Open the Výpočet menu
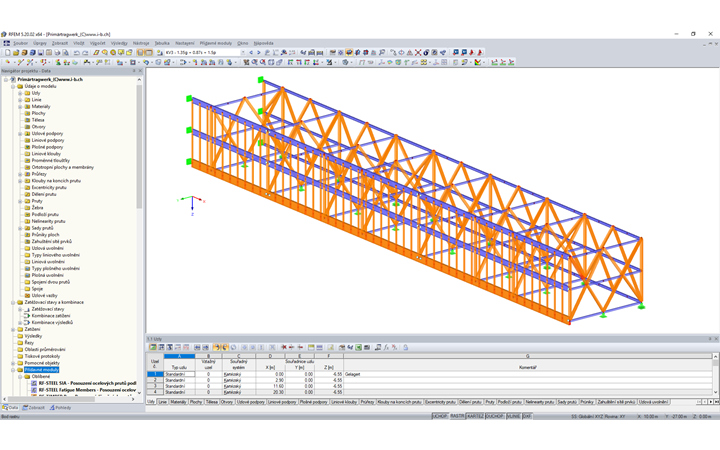This screenshot has height=450, width=720. pos(97,43)
